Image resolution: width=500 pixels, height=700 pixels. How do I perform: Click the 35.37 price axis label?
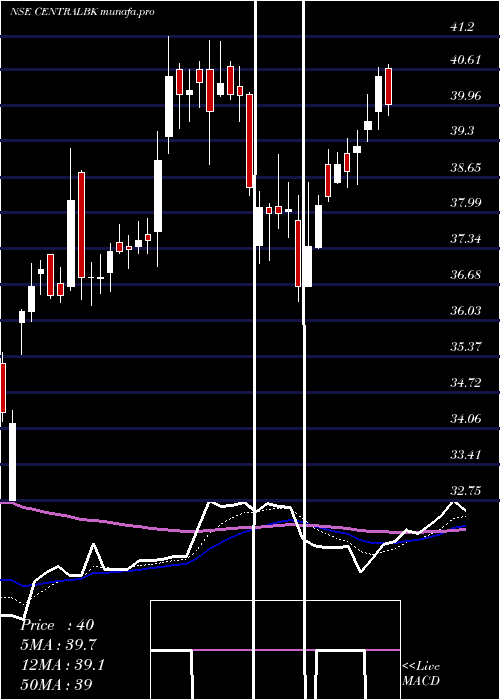pos(466,347)
